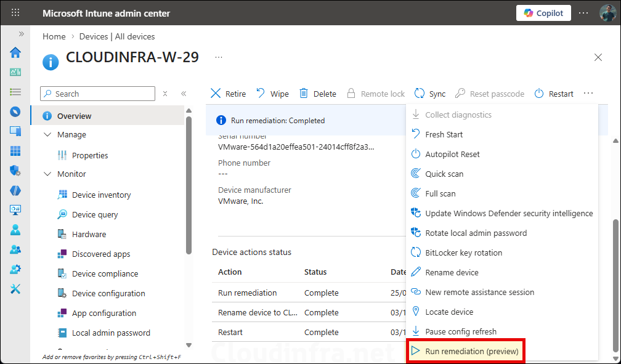This screenshot has height=364, width=621.
Task: Open Endpoint security from the sidebar shield icon
Action: click(x=15, y=171)
